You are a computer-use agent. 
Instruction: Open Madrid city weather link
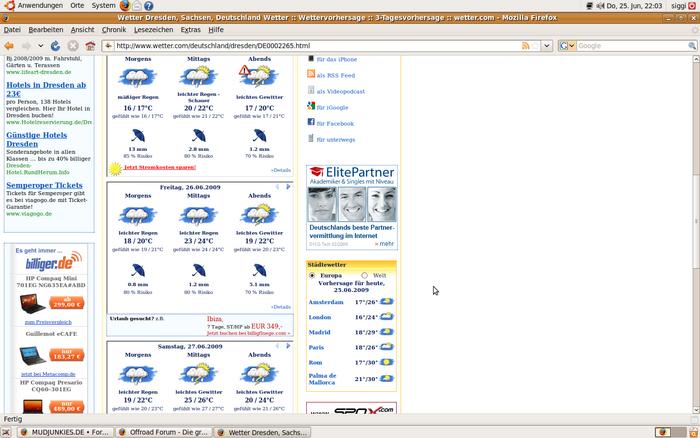(319, 333)
